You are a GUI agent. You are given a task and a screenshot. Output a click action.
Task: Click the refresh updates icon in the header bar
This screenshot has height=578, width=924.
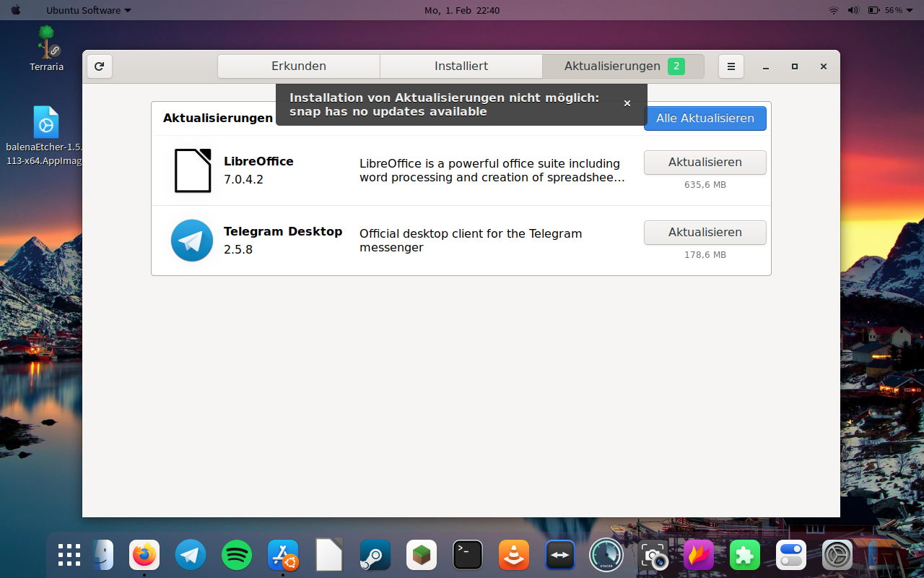(100, 66)
